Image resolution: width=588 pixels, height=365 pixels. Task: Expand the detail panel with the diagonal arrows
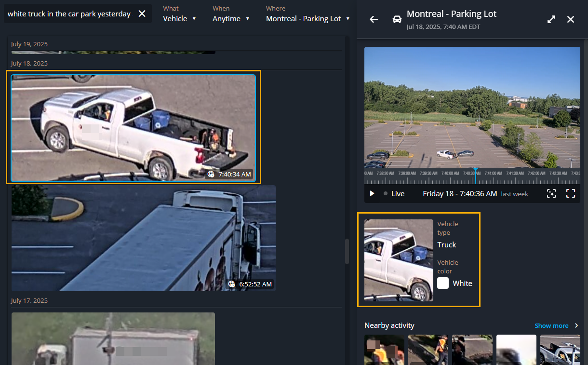pyautogui.click(x=551, y=19)
